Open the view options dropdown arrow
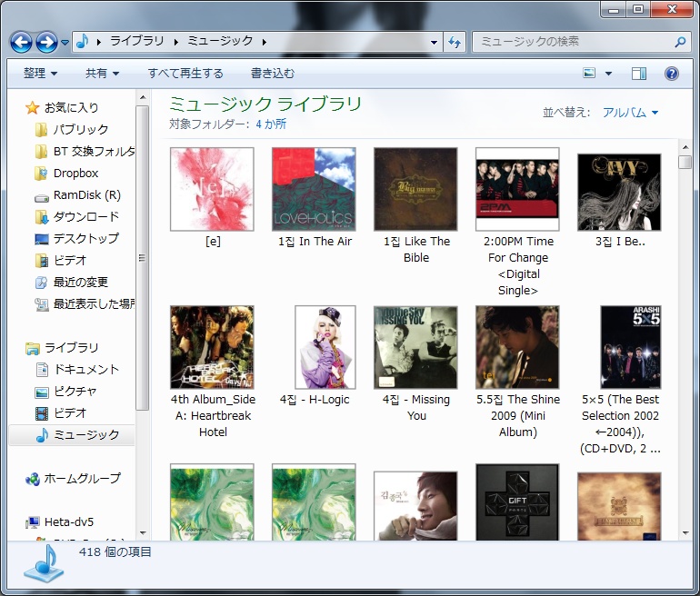Image resolution: width=700 pixels, height=596 pixels. point(608,74)
